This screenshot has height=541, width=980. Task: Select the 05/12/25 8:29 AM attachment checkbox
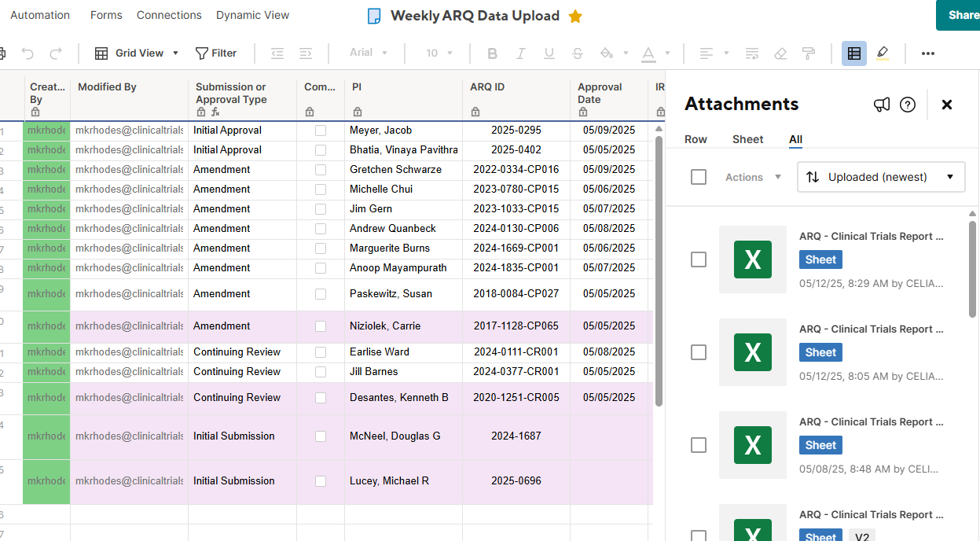[x=699, y=259]
